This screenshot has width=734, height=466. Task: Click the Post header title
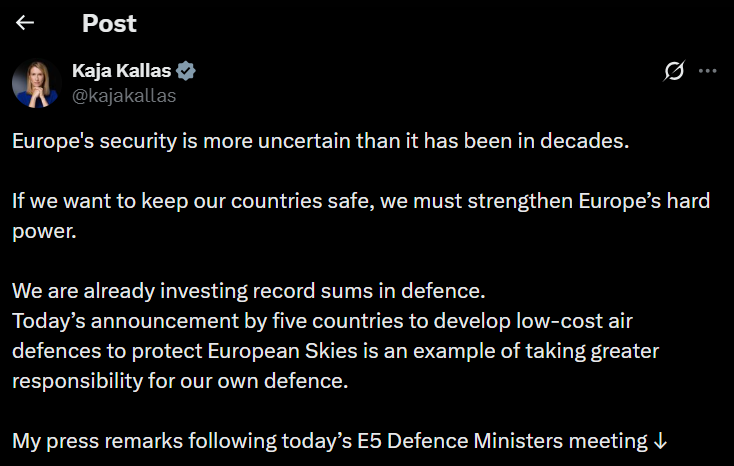[109, 22]
